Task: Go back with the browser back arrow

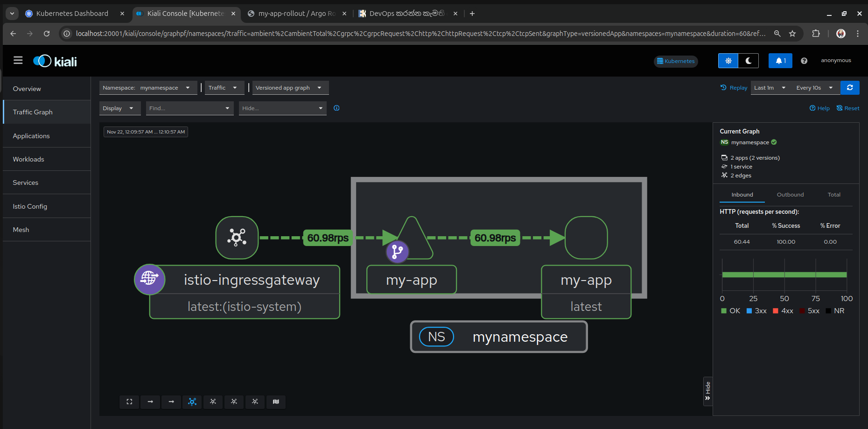Action: [13, 34]
